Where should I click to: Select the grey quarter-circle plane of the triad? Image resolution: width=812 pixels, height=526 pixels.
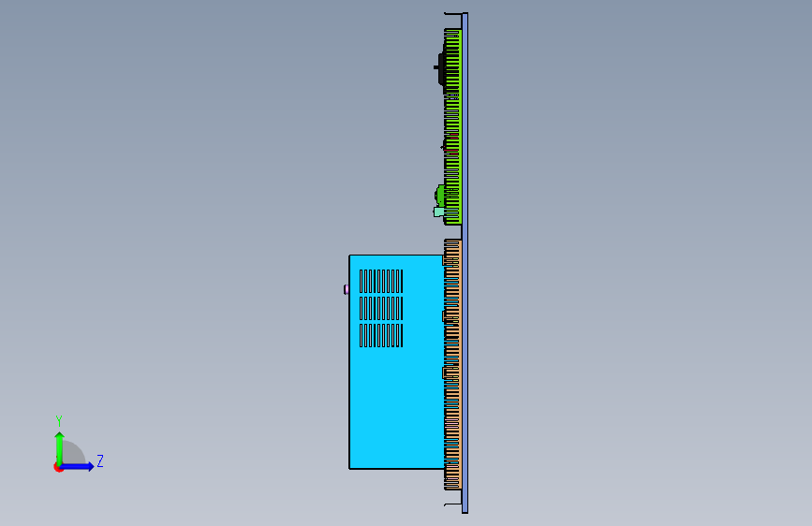[x=75, y=453]
